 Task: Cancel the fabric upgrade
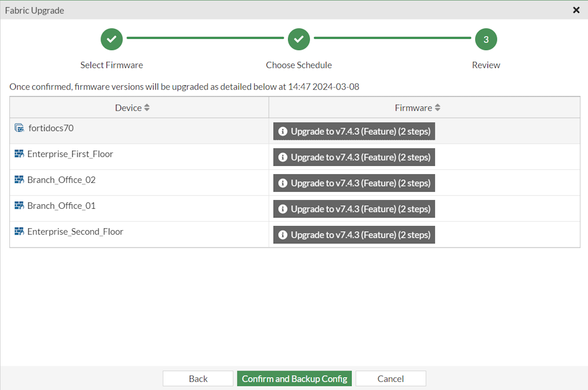390,378
